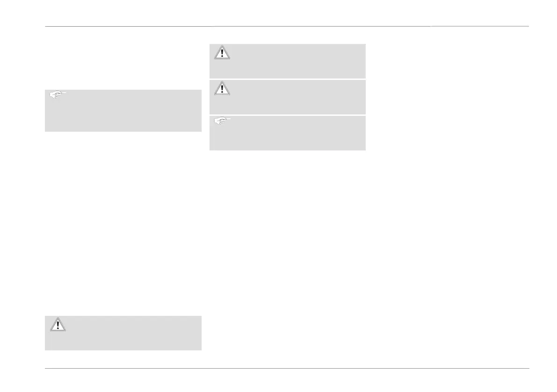Select the gray hand-note box in the middle column
The image size is (557, 392).
[287, 133]
